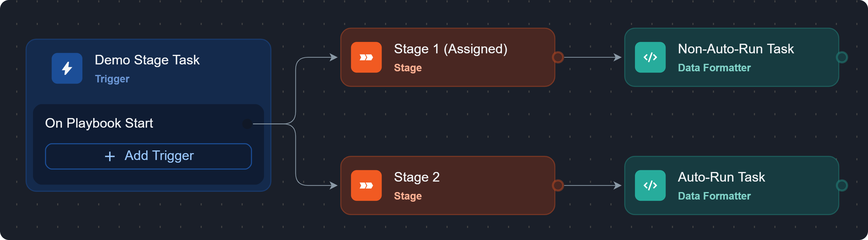Viewport: 868px width, 240px height.
Task: Click the On Playbook Start output port
Action: pos(247,124)
